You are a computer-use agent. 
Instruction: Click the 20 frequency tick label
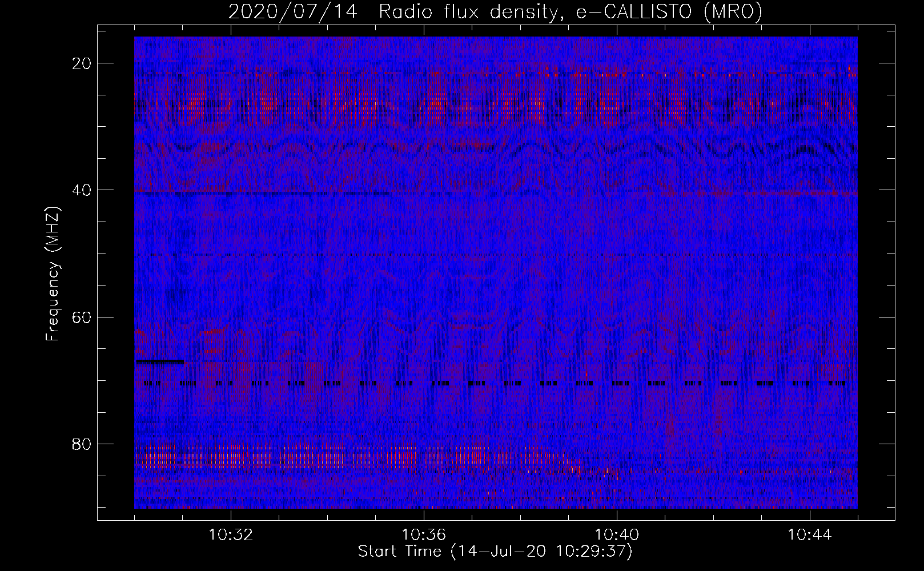point(82,63)
